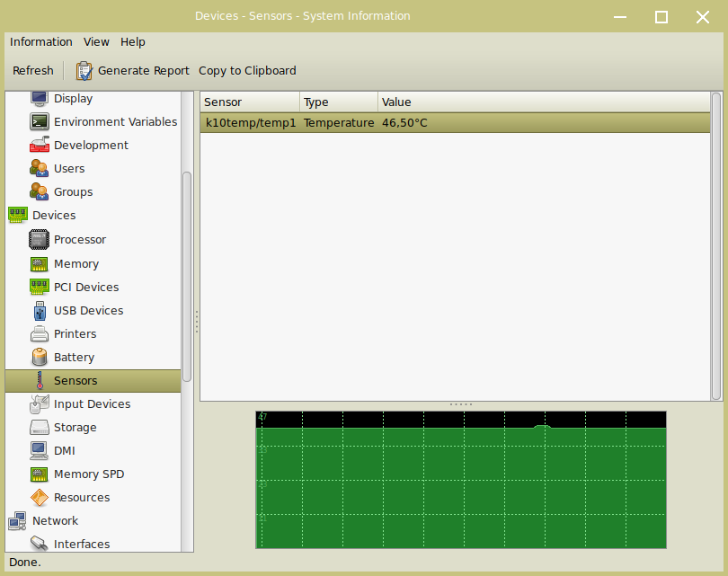728x576 pixels.
Task: Open the PCI Devices entry
Action: (x=86, y=288)
